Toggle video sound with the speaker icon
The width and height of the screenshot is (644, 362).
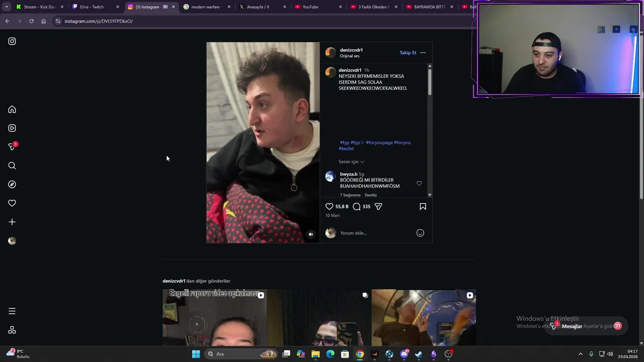click(x=310, y=234)
